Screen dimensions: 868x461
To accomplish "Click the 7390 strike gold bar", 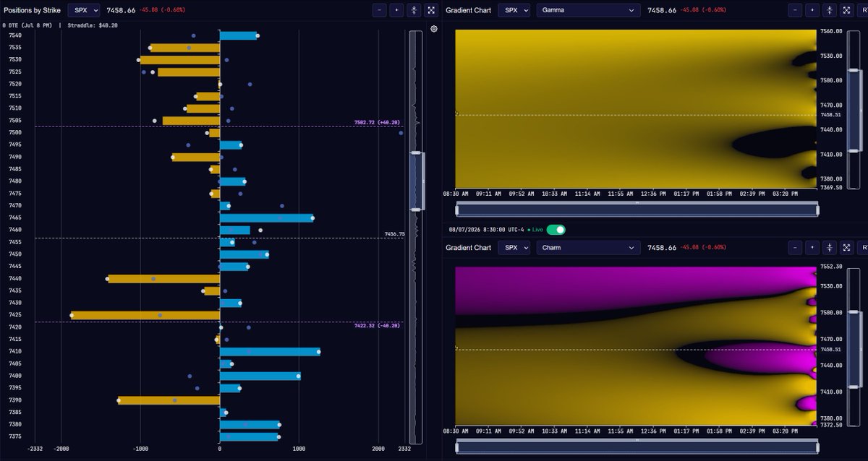I will [x=169, y=400].
